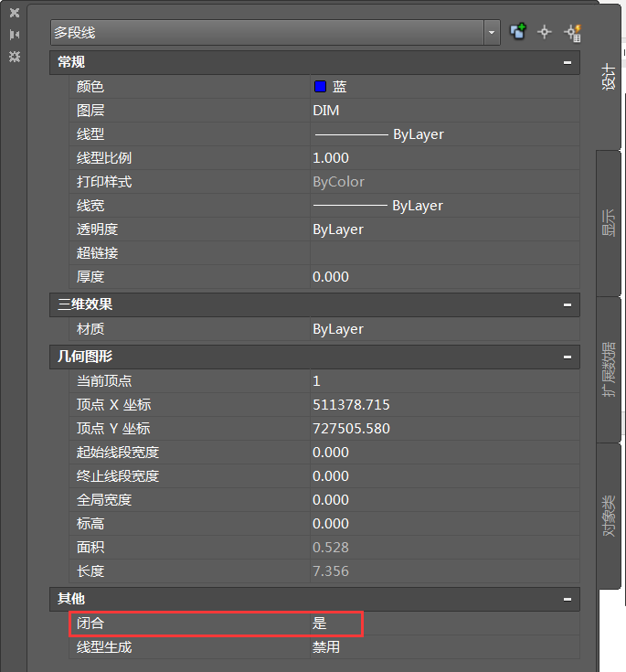Select the 闭合 property label
The width and height of the screenshot is (626, 672).
point(90,624)
